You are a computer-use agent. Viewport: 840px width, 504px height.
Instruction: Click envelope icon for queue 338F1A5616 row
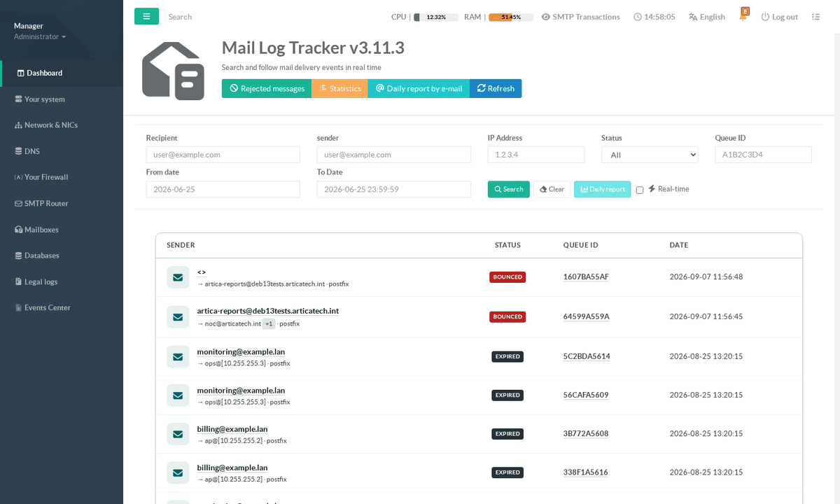click(x=178, y=472)
